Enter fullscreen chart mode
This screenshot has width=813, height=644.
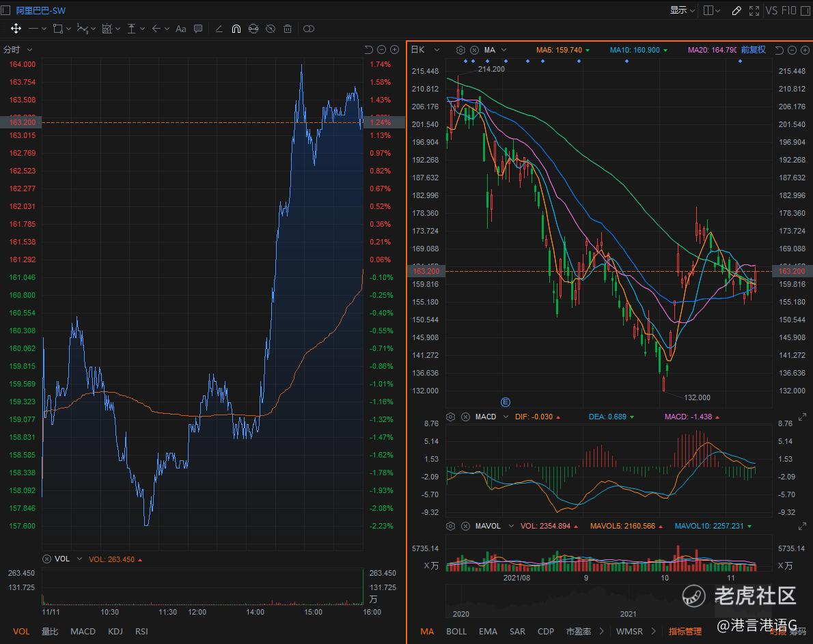754,10
